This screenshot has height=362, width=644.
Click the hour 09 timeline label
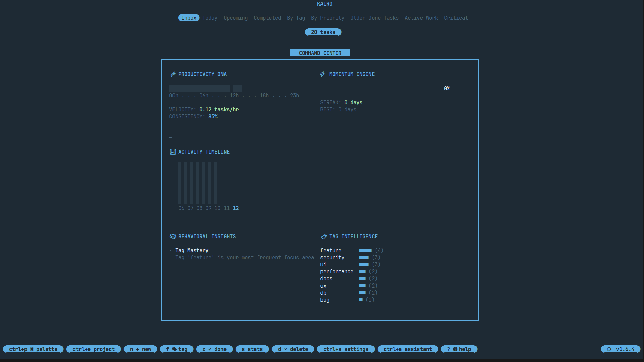click(208, 208)
